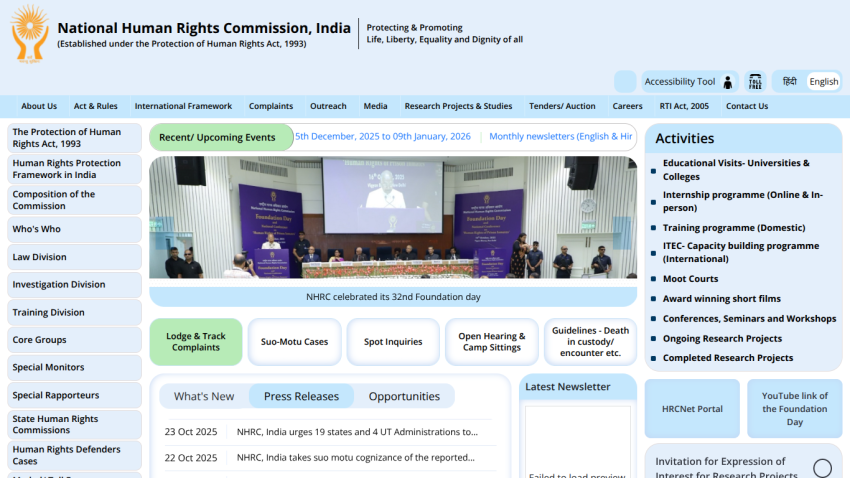The width and height of the screenshot is (850, 478).
Task: Open Act & Rules menu
Action: (95, 106)
